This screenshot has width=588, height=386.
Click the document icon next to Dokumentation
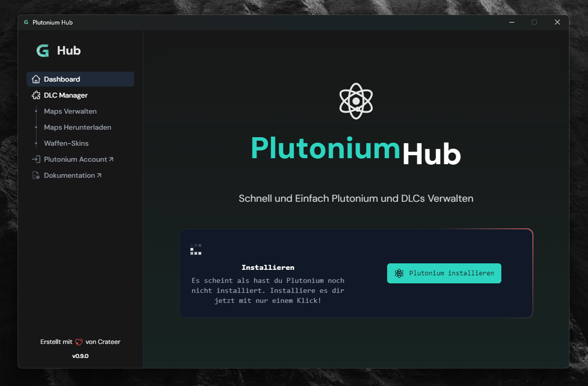(36, 175)
